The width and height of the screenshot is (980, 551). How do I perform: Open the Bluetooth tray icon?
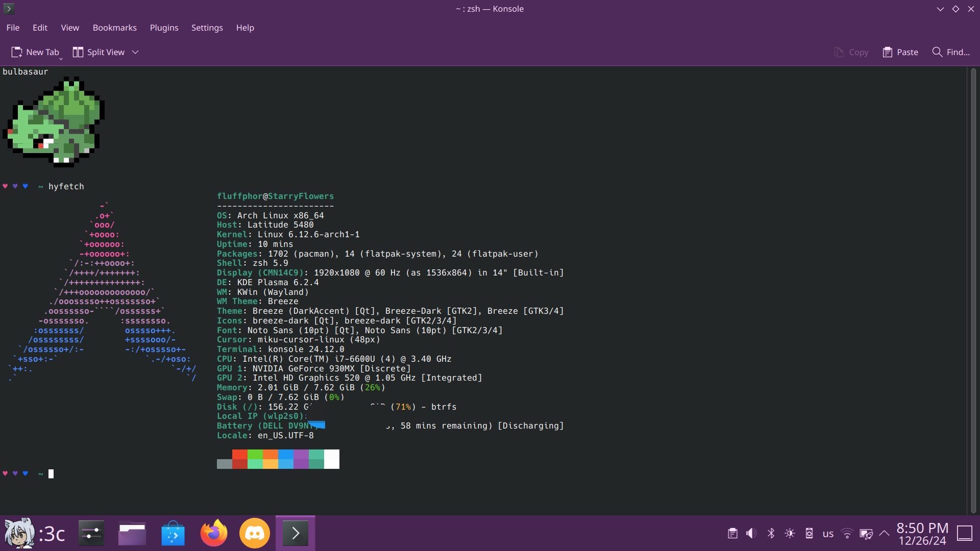click(x=771, y=534)
